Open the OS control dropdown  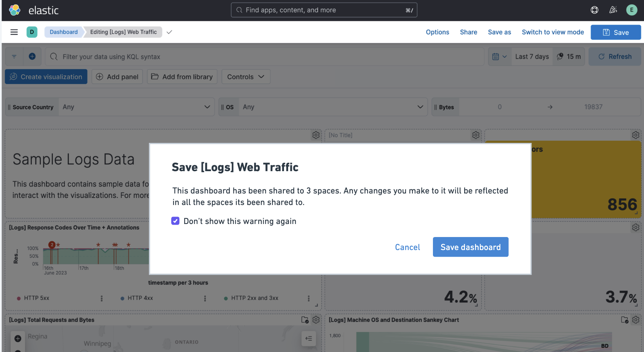[x=333, y=107]
